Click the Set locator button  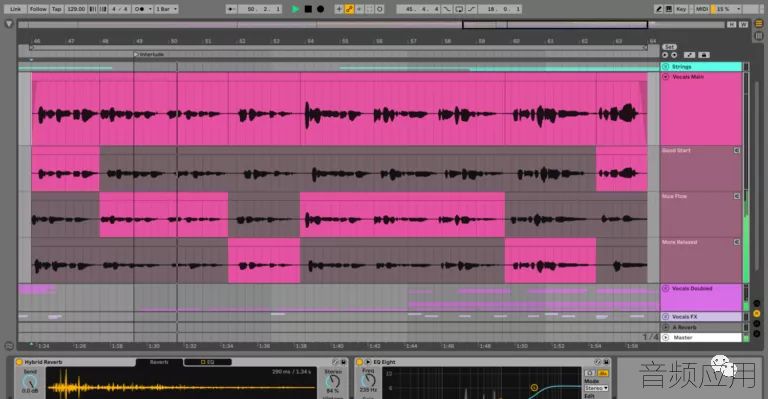[x=669, y=47]
